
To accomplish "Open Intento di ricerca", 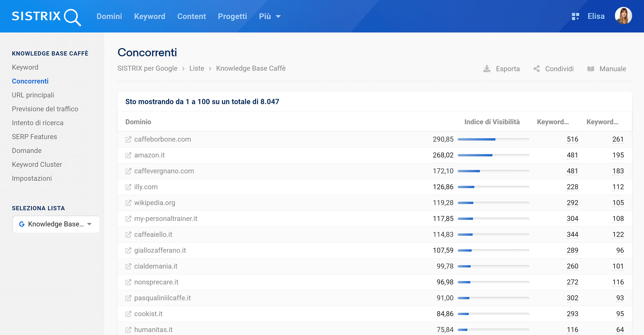I will 38,123.
